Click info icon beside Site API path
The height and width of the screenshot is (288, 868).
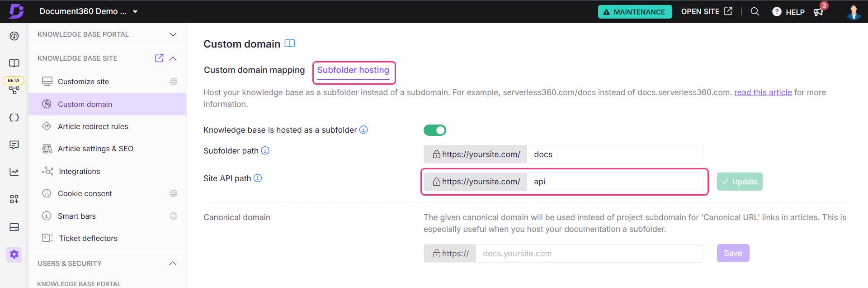[x=258, y=178]
